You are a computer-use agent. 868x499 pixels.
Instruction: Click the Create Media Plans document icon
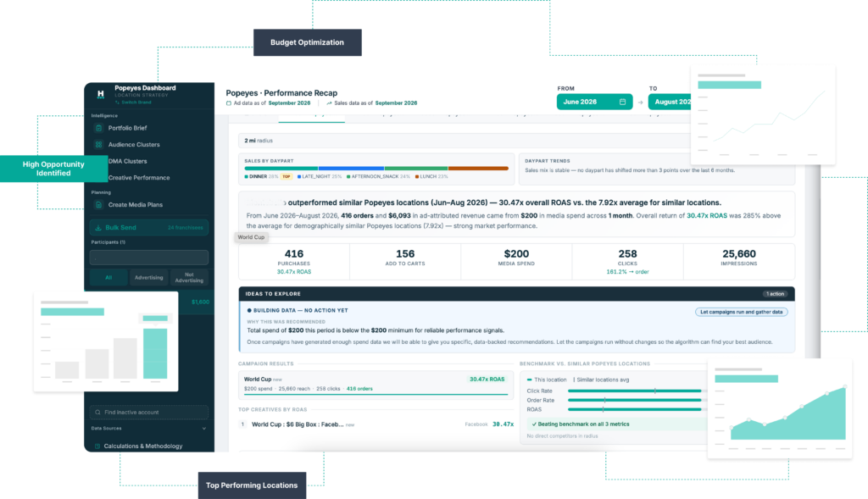coord(98,205)
